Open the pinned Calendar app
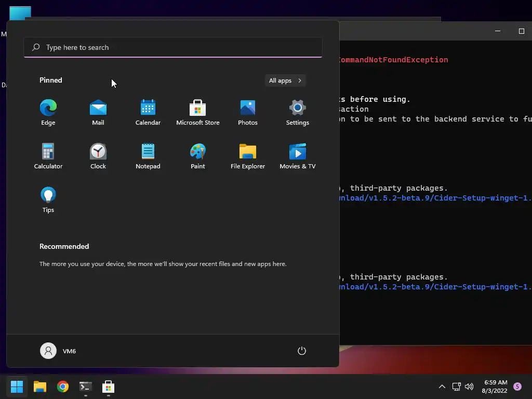 pyautogui.click(x=148, y=113)
